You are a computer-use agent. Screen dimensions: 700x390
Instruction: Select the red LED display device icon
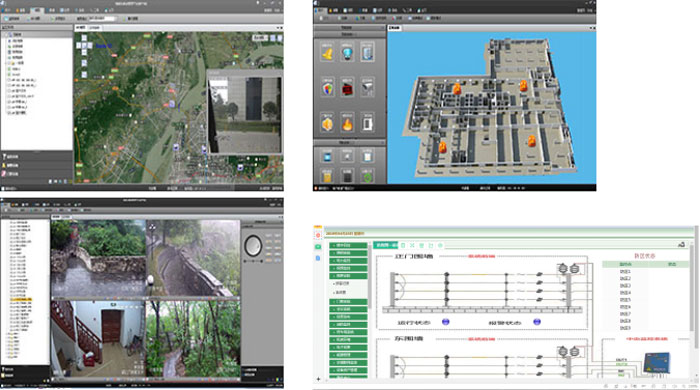coord(347,88)
